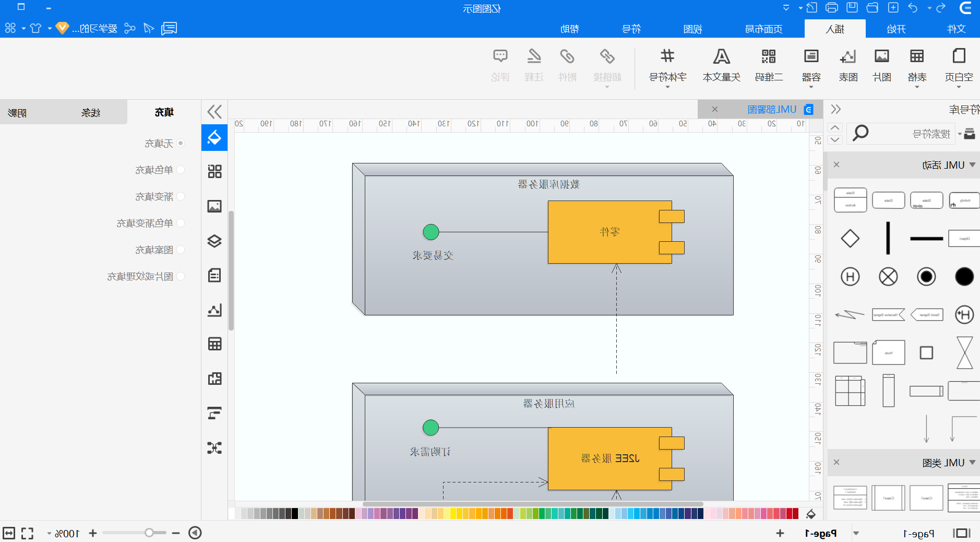The height and width of the screenshot is (542, 980).
Task: Click zoom in plus button
Action: tap(93, 533)
